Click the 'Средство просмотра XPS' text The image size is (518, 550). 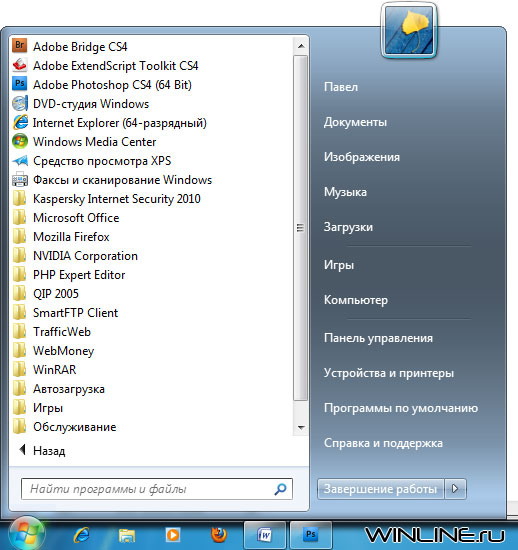pyautogui.click(x=102, y=161)
